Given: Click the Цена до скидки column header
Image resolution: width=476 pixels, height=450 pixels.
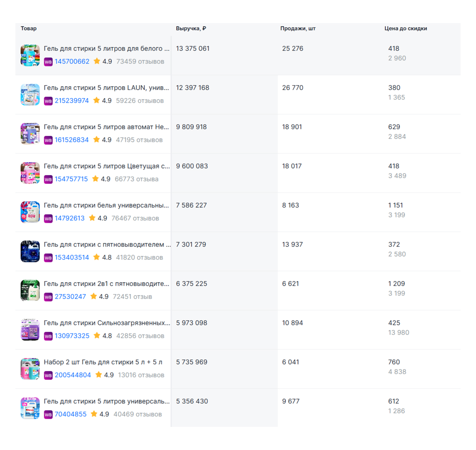Looking at the screenshot, I should point(405,29).
